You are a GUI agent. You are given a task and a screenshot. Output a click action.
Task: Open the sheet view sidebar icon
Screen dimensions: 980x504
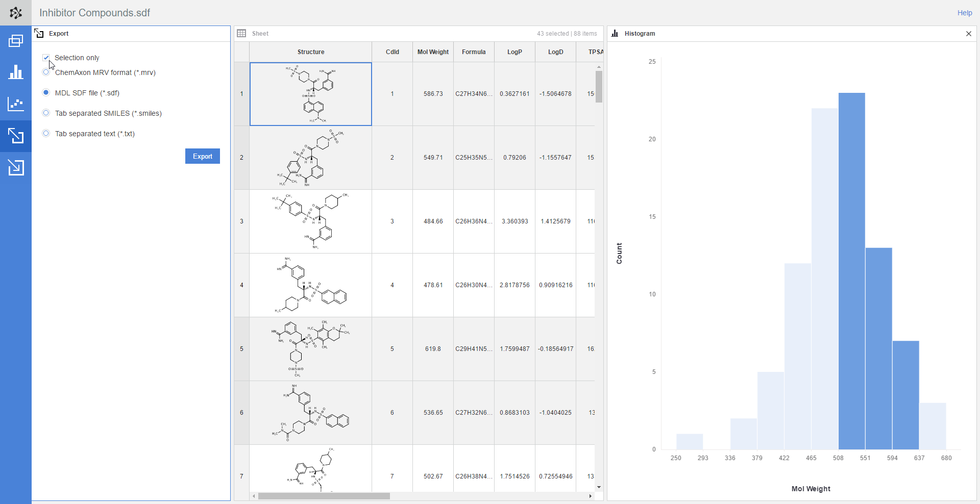coord(16,41)
